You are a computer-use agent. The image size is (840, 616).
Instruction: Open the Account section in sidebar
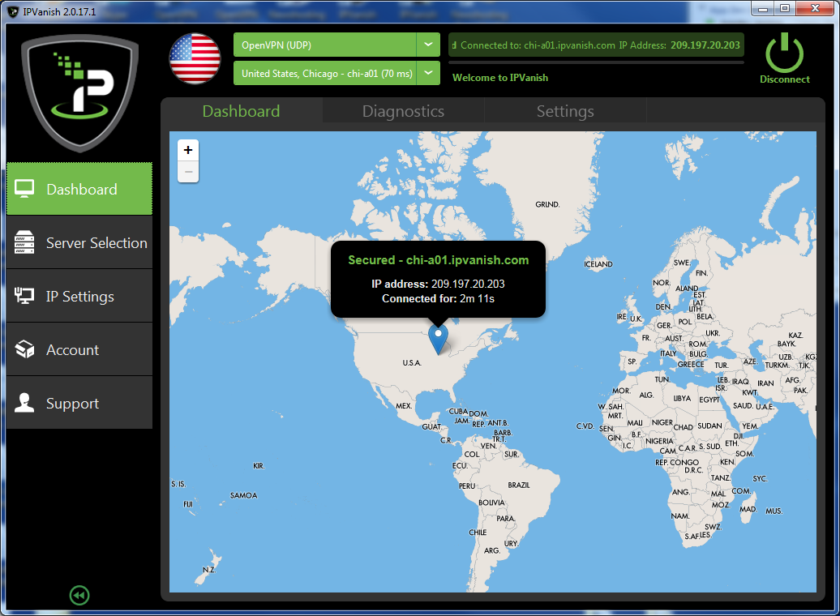click(x=79, y=349)
